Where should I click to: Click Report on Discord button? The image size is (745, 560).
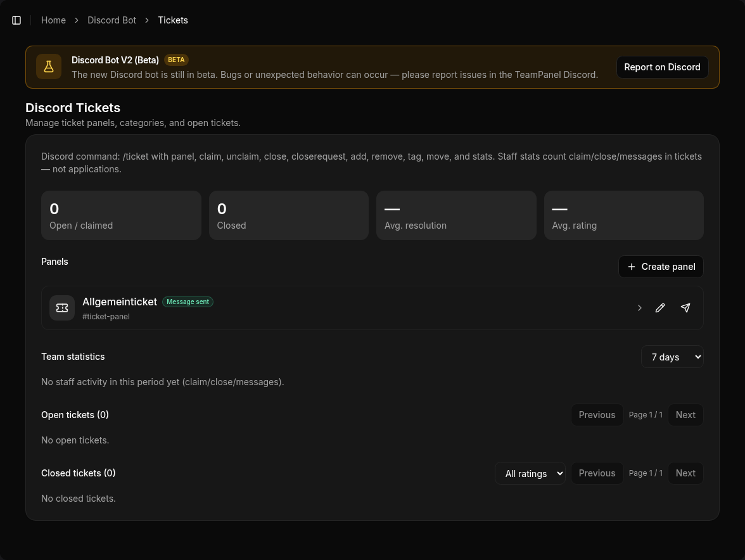click(663, 67)
